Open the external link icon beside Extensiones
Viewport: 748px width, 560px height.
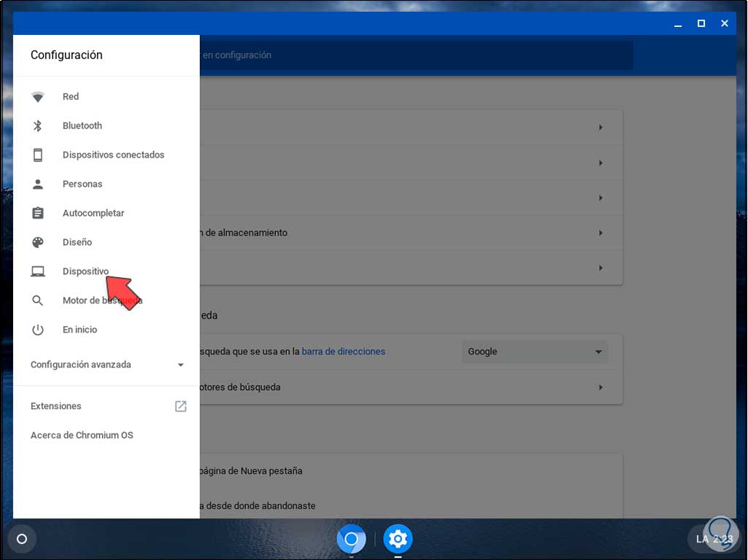pyautogui.click(x=181, y=406)
